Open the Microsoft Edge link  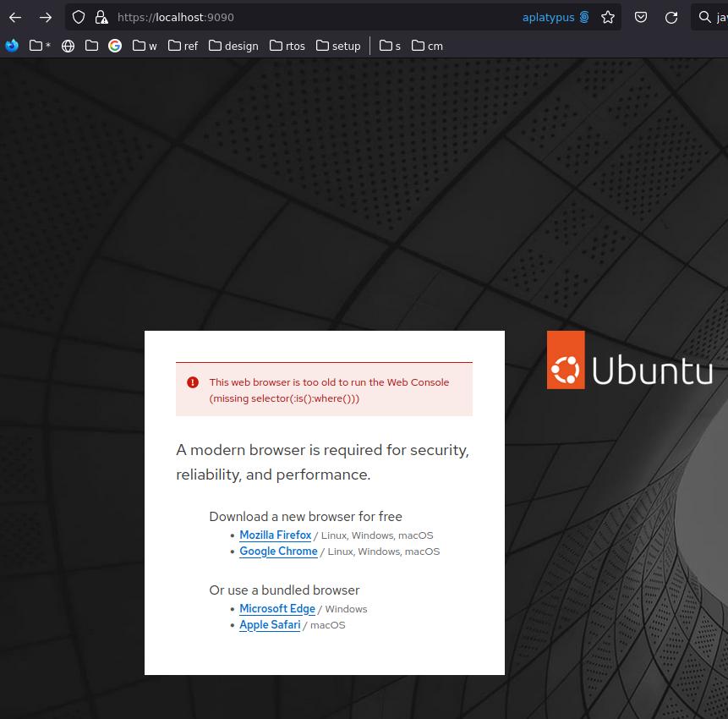277,608
